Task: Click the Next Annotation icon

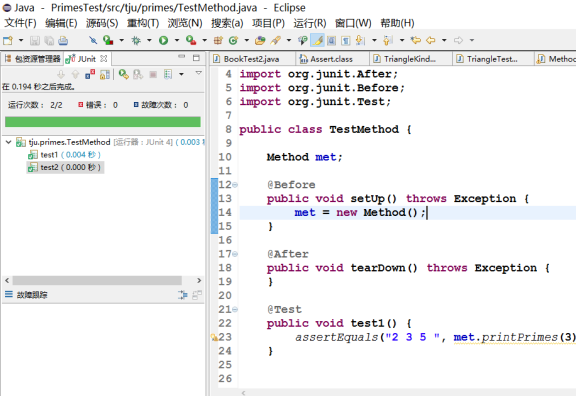Action: (360, 40)
